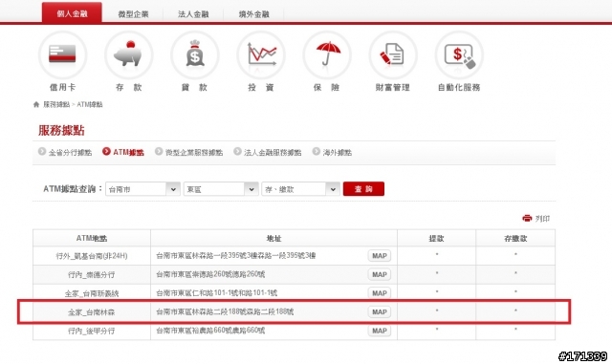Click MAP button for 行內_後甲分行 row
Screen dimensions: 612x364
pos(380,331)
